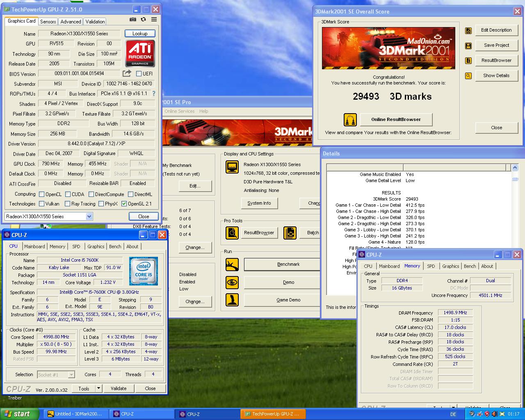Toggle the OpenGL 2.1 checkbox

coord(124,204)
